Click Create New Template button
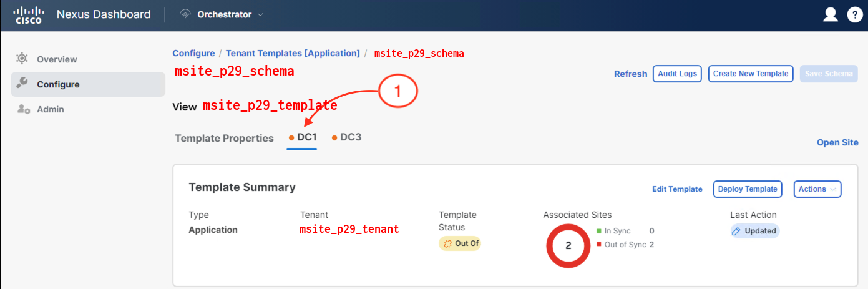The width and height of the screenshot is (868, 289). coord(751,74)
